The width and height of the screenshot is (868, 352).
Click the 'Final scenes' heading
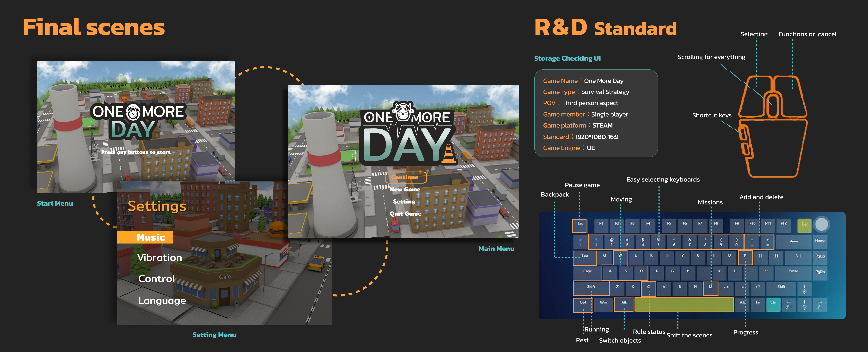click(94, 27)
